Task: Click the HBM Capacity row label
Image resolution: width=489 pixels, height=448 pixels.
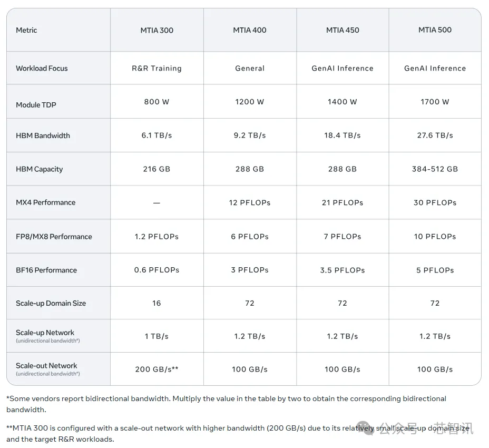Action: point(39,169)
